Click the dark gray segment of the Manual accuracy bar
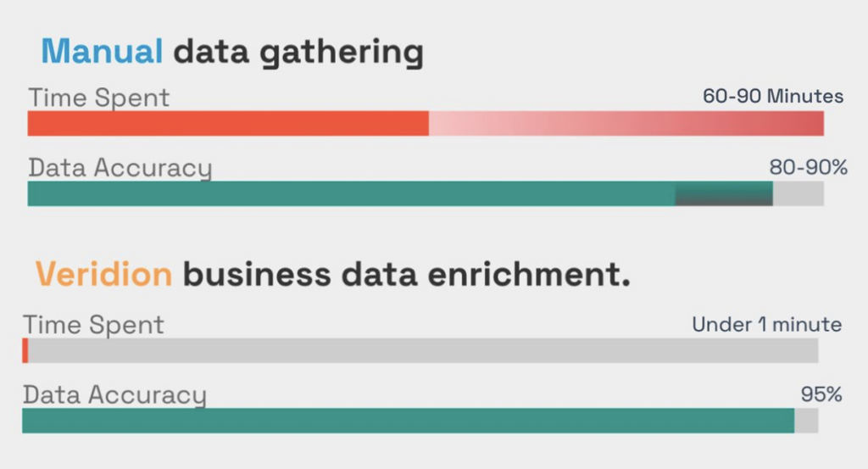Screen dimensions: 868x469 (723, 196)
